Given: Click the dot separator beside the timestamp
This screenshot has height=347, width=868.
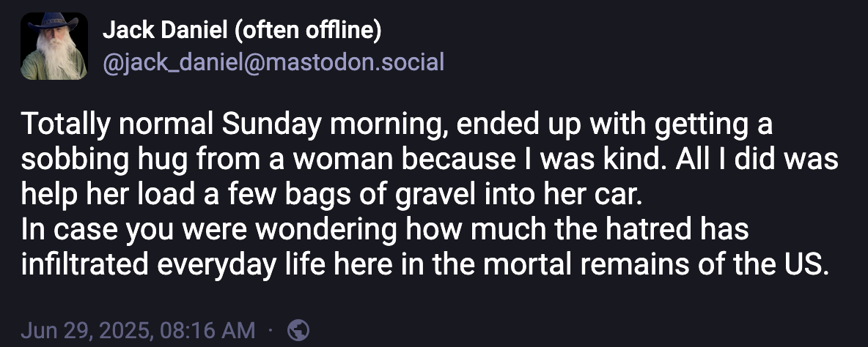Looking at the screenshot, I should click(x=271, y=330).
